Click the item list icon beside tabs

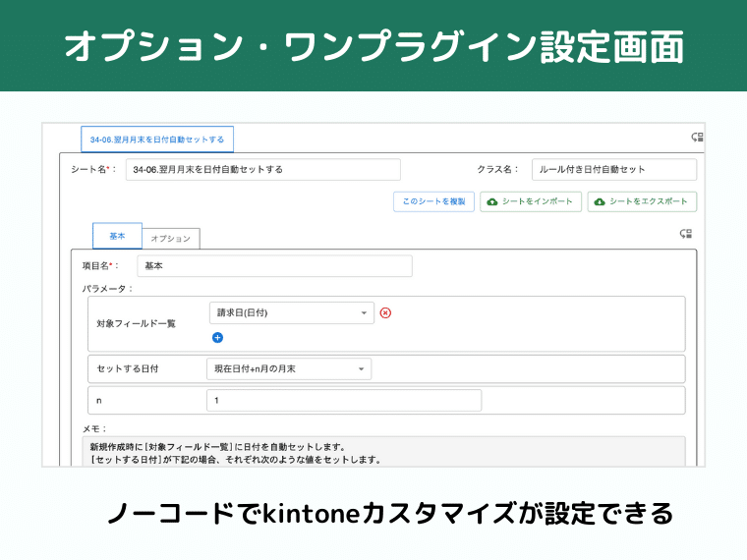point(686,234)
